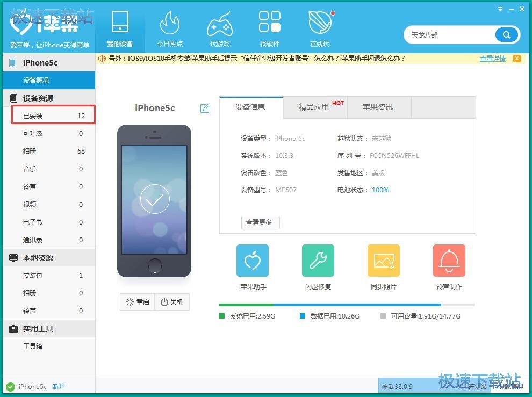The height and width of the screenshot is (397, 532).
Task: Click the storage usage bar
Action: (x=347, y=305)
